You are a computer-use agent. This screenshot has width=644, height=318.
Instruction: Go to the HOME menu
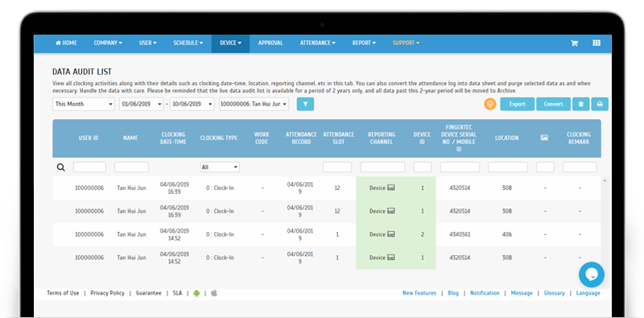[66, 43]
